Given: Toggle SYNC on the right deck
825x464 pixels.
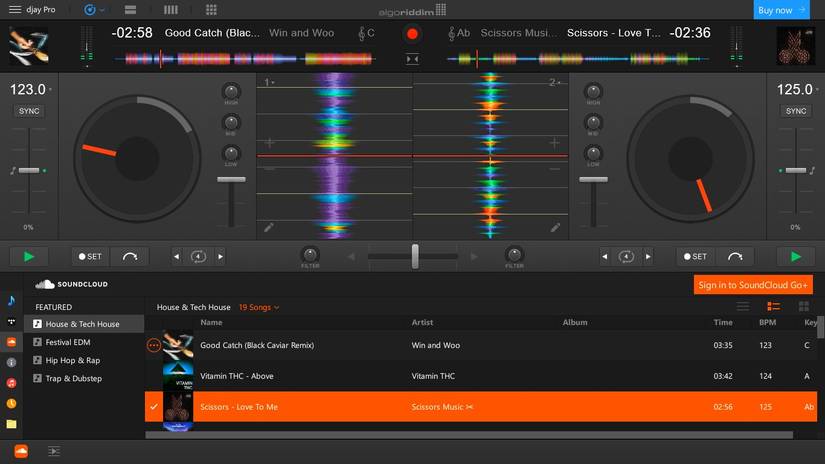Looking at the screenshot, I should (796, 111).
